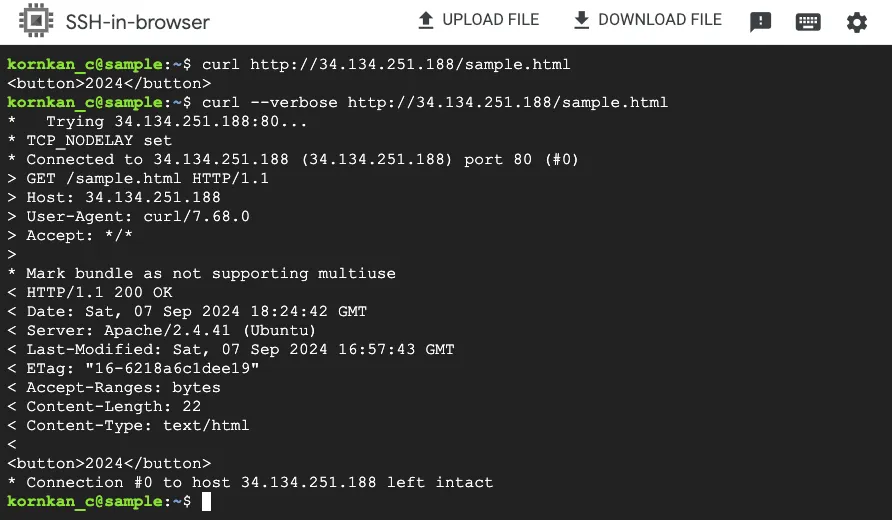Image resolution: width=892 pixels, height=520 pixels.
Task: Click the download arrow icon
Action: [581, 21]
